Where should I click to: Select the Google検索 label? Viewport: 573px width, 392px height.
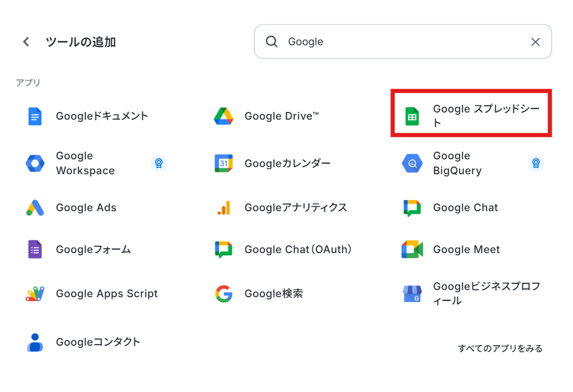[x=274, y=294]
